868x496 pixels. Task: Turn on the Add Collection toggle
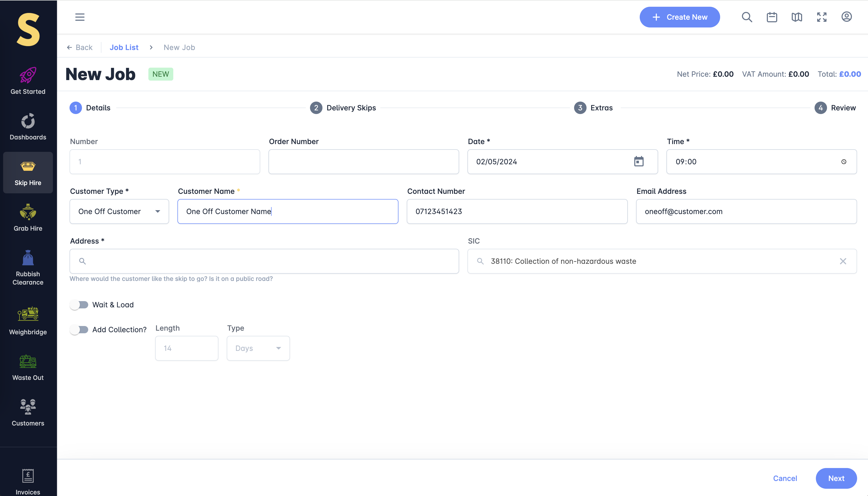tap(79, 329)
